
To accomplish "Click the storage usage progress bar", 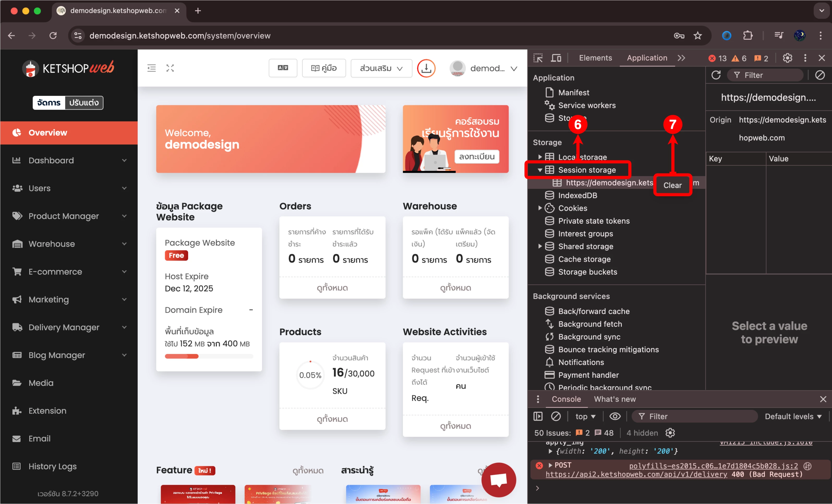I will 209,356.
